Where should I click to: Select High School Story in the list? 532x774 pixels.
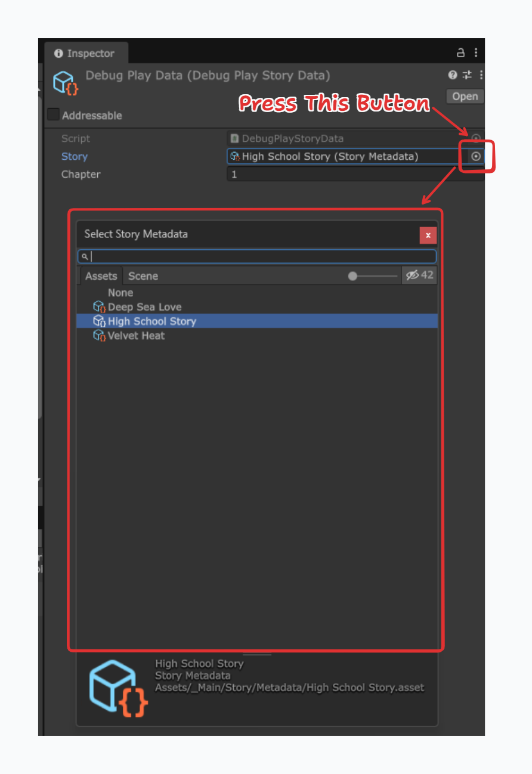[x=151, y=321]
